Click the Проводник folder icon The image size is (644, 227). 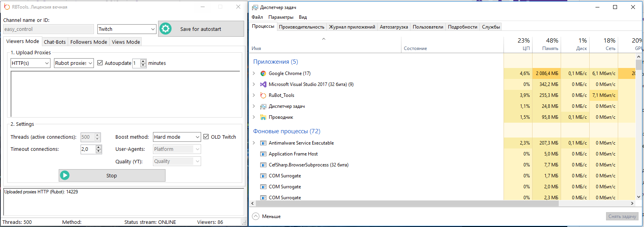(x=263, y=117)
